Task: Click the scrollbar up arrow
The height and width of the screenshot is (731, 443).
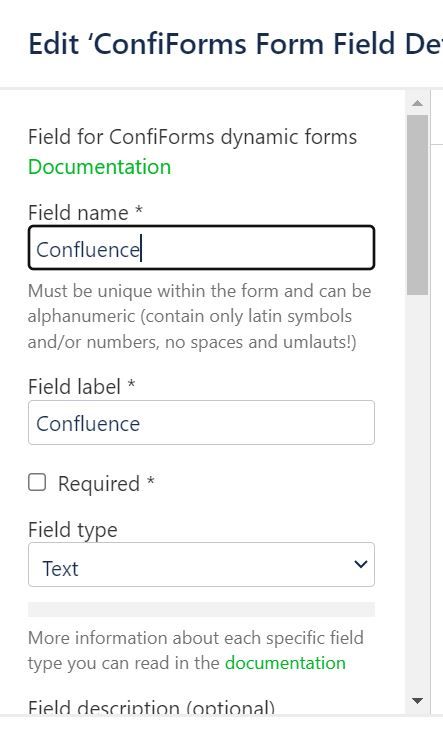Action: (417, 103)
